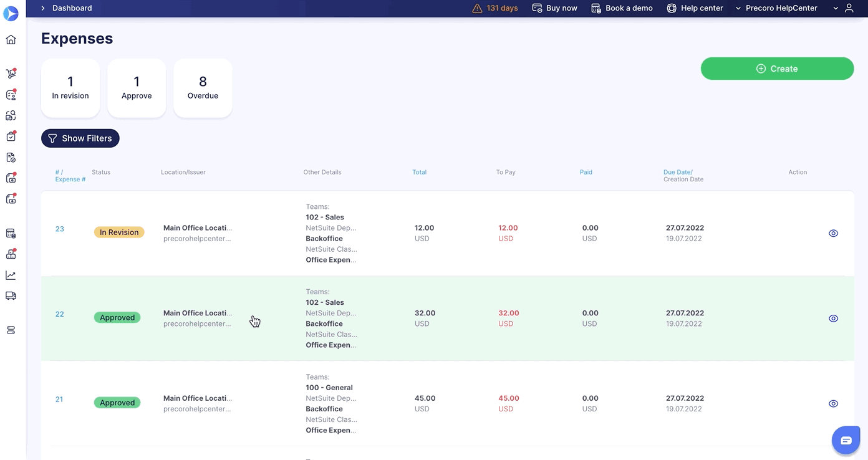This screenshot has height=460, width=868.
Task: Click the To Pay column header
Action: tap(506, 172)
